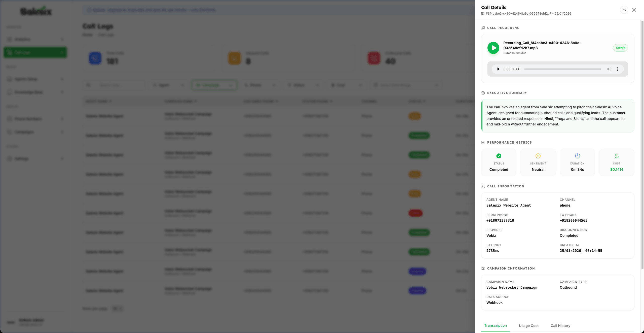
Task: Open audio player three-dot options menu
Action: pos(617,69)
